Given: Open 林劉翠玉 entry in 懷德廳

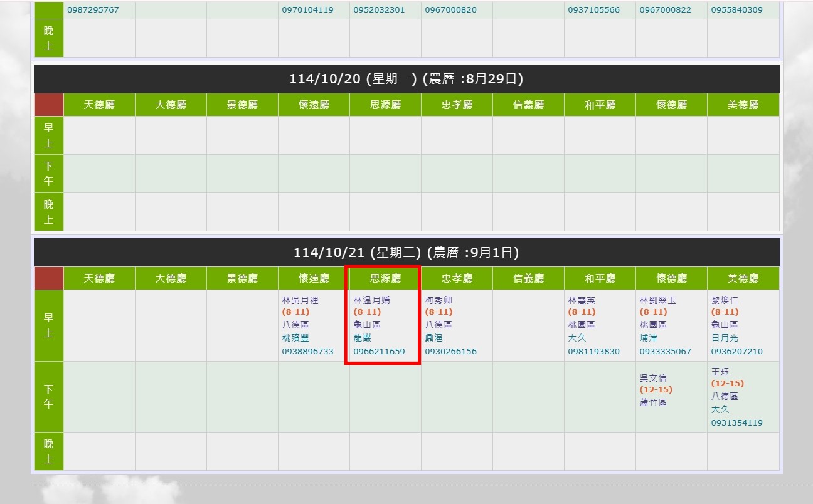Looking at the screenshot, I should (657, 300).
